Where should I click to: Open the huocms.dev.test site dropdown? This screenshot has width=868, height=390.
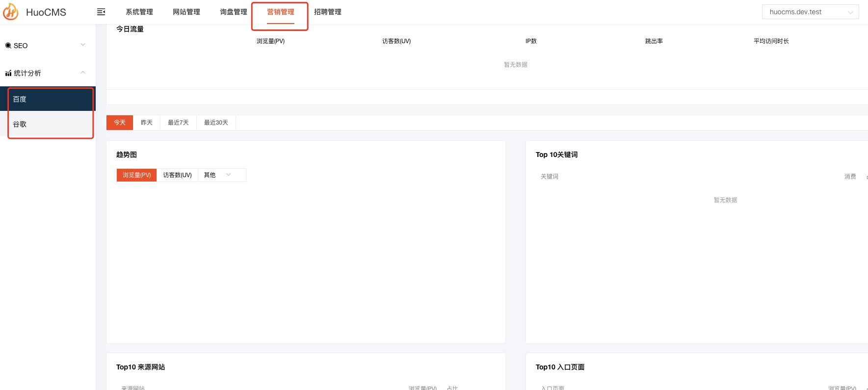[810, 12]
